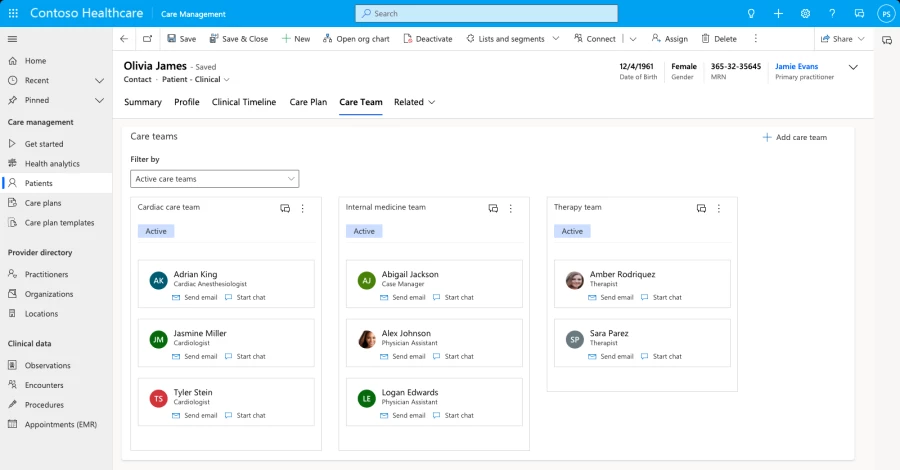This screenshot has height=470, width=900.
Task: Open the settings gear icon
Action: tap(805, 13)
